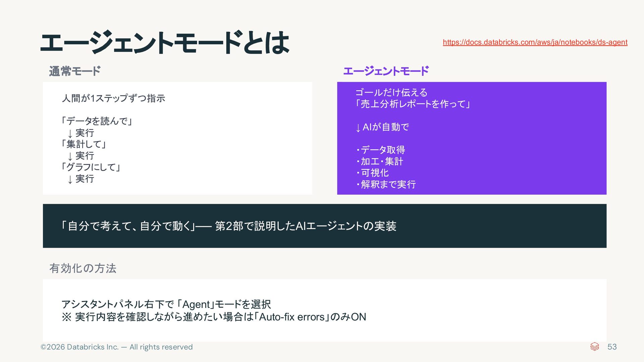Click the line mentioning 「Agent」モードを選択

point(166,304)
